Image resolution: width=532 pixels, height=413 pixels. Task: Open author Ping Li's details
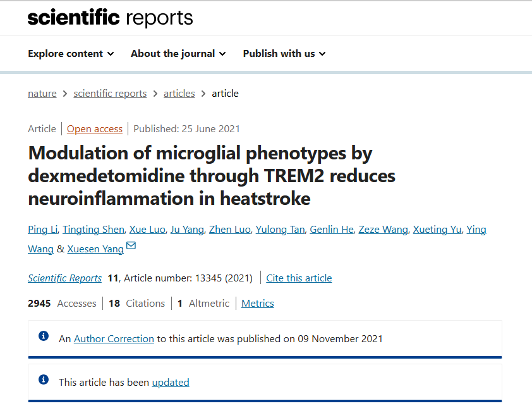click(x=43, y=230)
